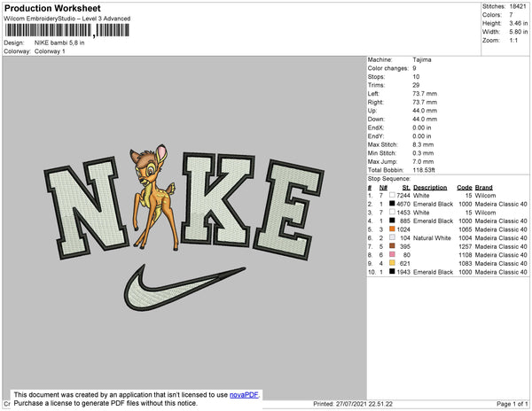The height and width of the screenshot is (411, 532).
Task: Click 'Natural White' description in stop 6
Action: coord(432,238)
